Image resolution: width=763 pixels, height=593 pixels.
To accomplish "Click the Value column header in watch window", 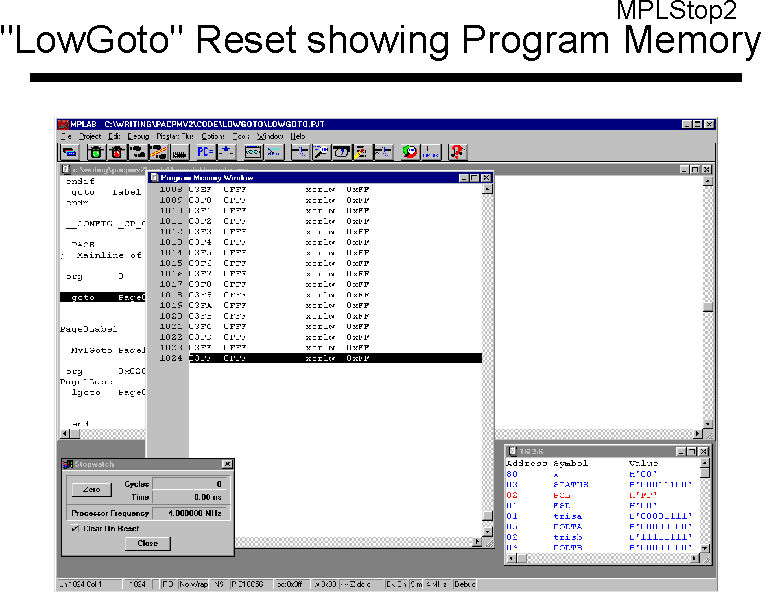I will coord(643,464).
